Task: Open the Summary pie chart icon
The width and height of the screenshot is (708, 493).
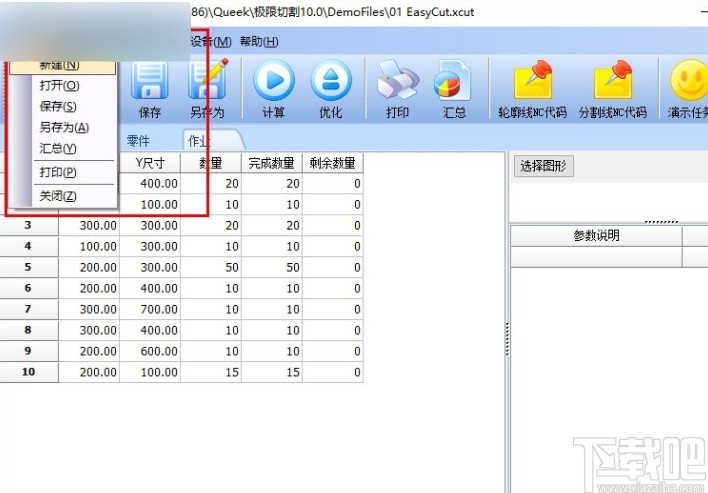Action: pyautogui.click(x=453, y=81)
